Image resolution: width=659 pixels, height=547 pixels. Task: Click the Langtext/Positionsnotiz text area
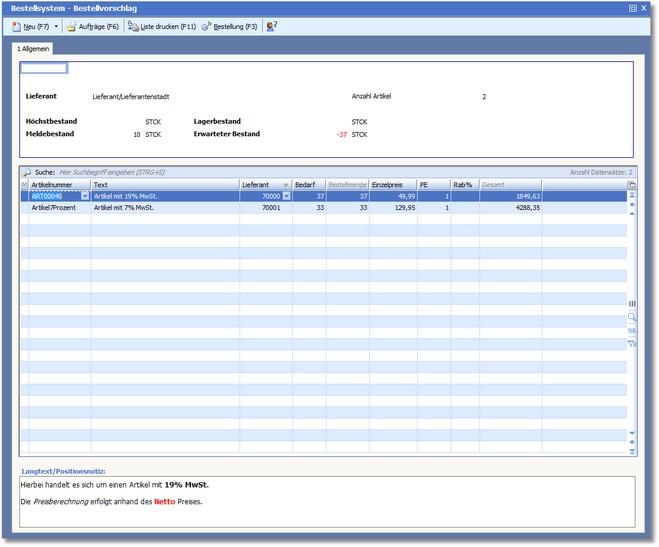click(326, 500)
